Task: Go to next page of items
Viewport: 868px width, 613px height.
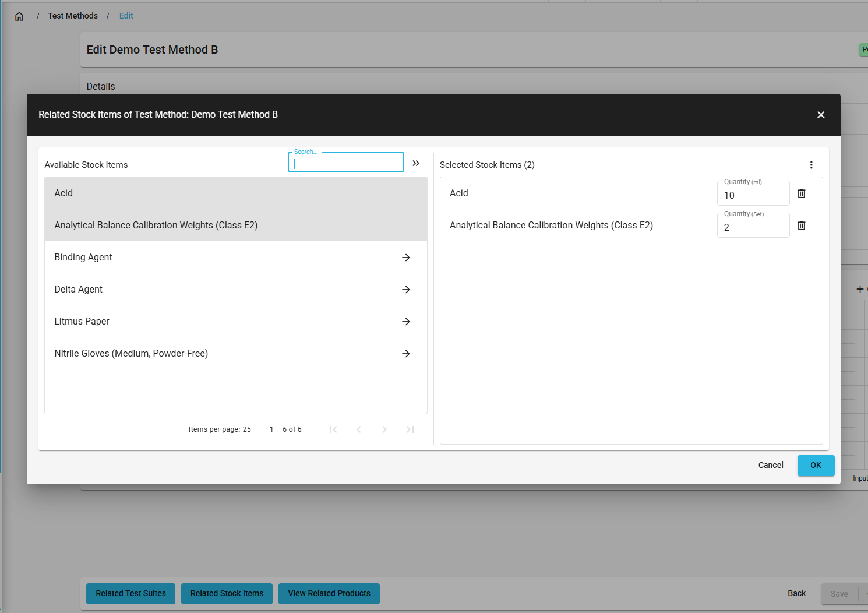Action: click(x=384, y=429)
